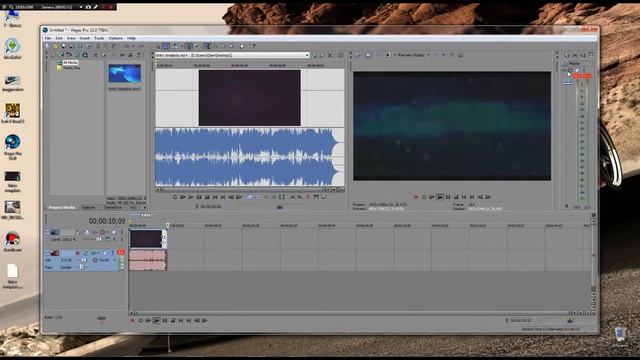This screenshot has width=640, height=360.
Task: Click Pause in the Trimmer transport bar
Action: [x=199, y=197]
